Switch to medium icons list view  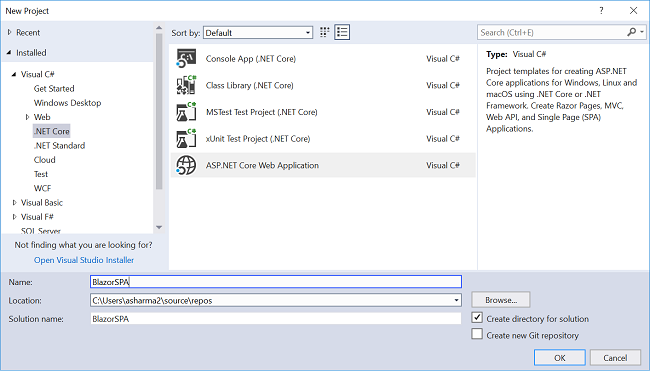click(342, 32)
